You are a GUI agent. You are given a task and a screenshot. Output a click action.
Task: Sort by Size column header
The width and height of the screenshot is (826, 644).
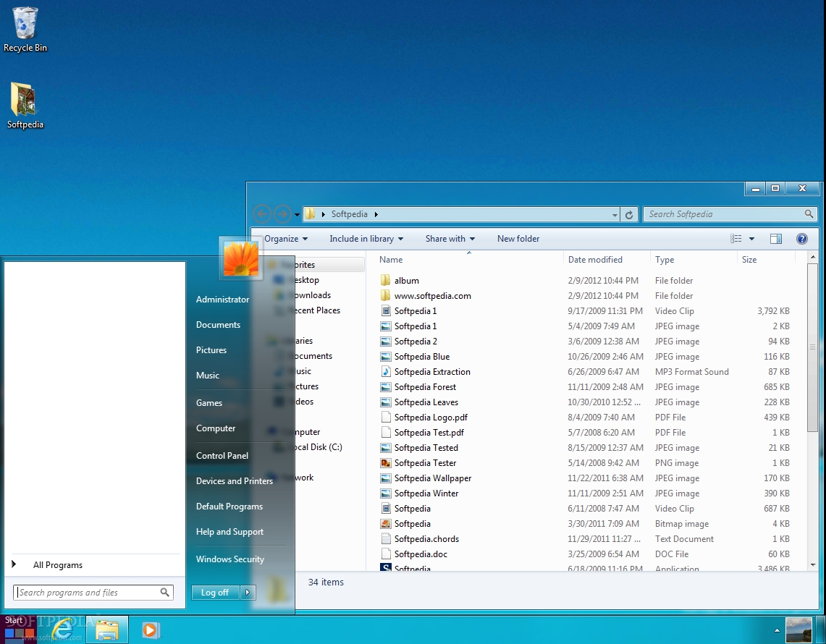click(x=765, y=260)
